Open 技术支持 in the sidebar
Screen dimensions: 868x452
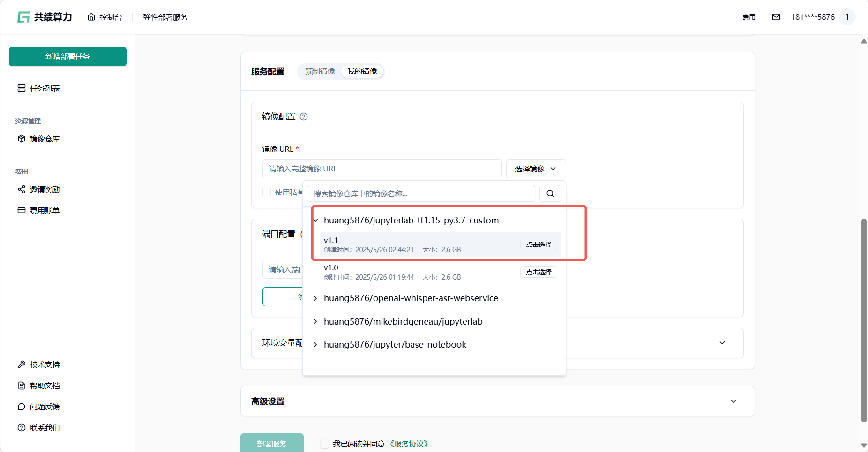[45, 364]
